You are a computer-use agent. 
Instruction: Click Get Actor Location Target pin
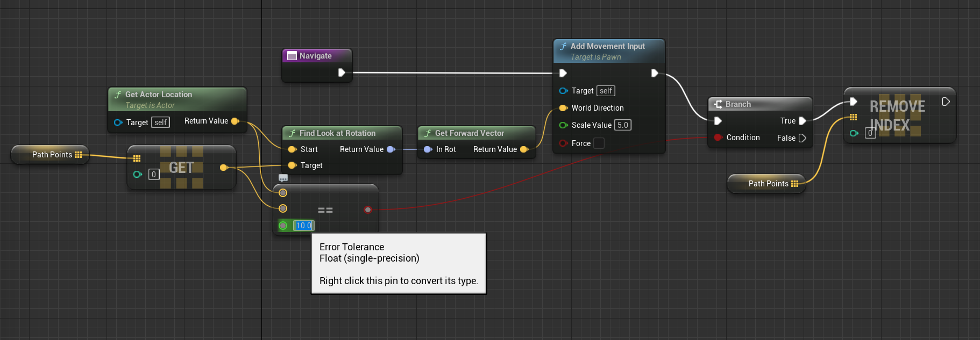click(x=118, y=122)
